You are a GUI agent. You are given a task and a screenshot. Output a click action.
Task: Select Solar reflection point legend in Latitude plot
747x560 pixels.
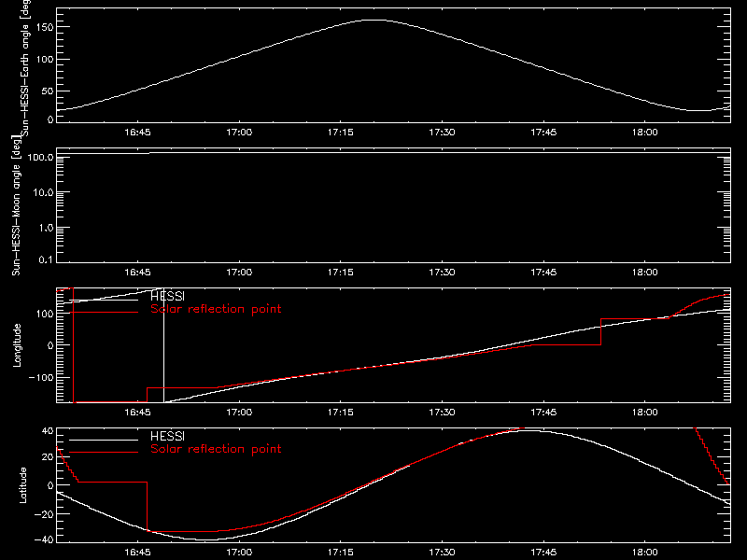pos(216,449)
